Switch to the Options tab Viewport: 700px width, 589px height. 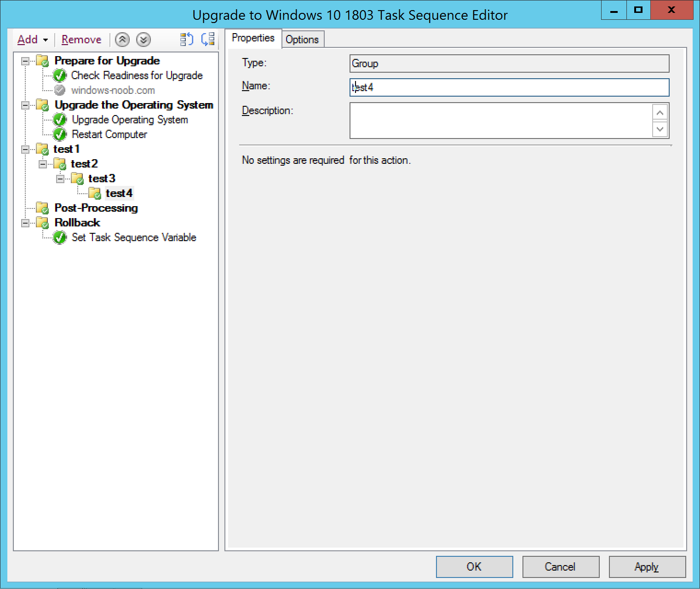pos(302,40)
